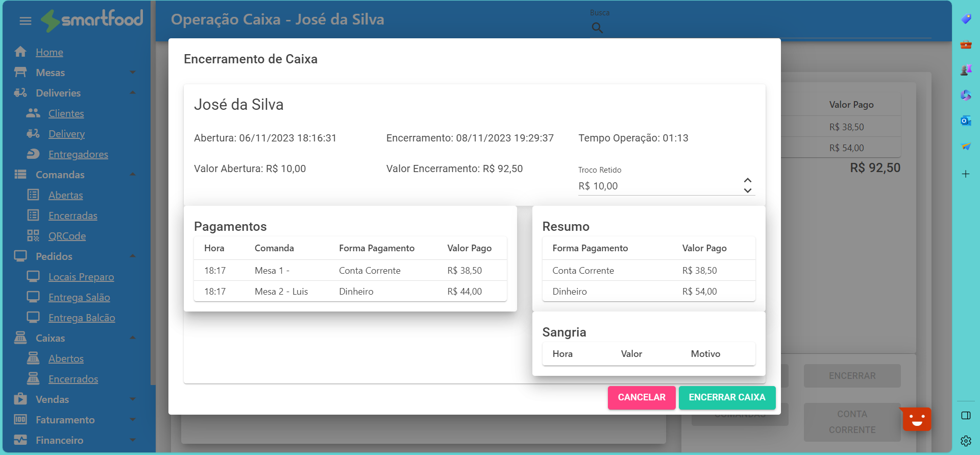Click the search magnifier icon
Image resolution: width=980 pixels, height=455 pixels.
pos(597,28)
